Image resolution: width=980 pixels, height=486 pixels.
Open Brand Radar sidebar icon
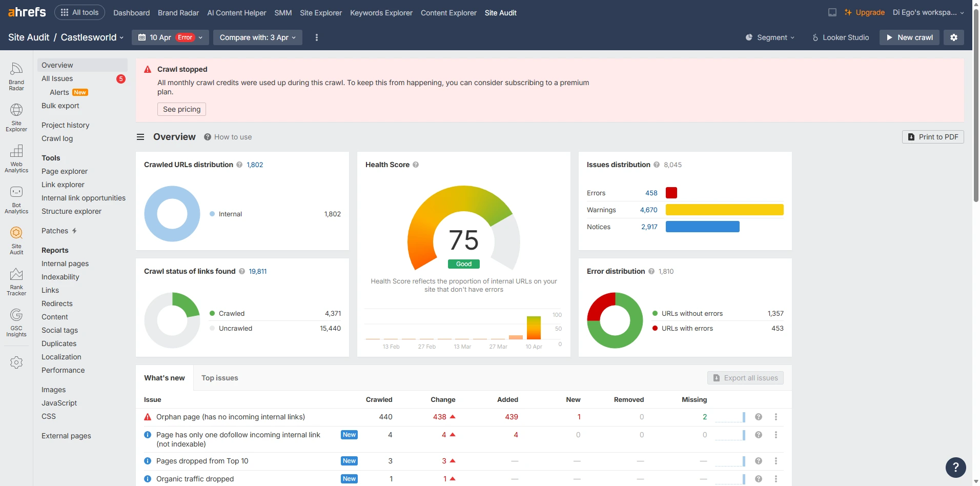[x=16, y=77]
